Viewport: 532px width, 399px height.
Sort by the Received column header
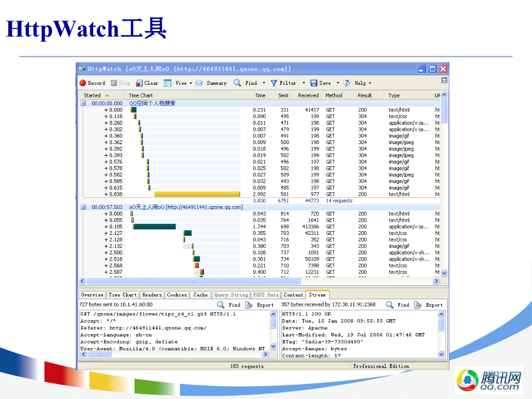click(x=308, y=95)
